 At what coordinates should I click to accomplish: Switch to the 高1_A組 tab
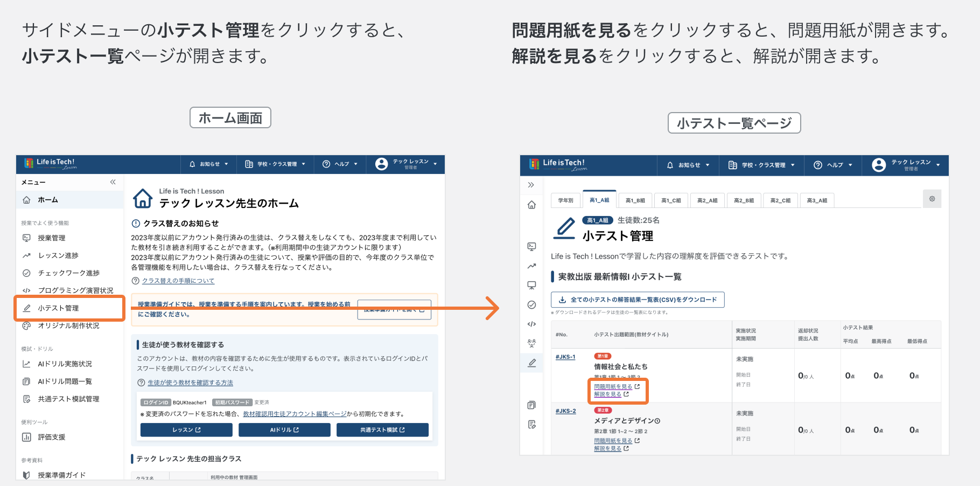[x=599, y=200]
